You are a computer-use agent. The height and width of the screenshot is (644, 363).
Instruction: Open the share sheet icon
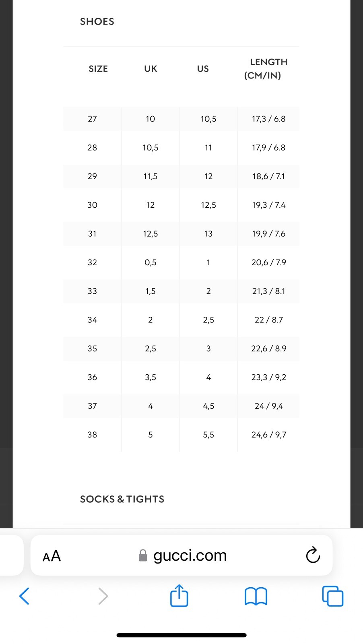[x=179, y=595]
